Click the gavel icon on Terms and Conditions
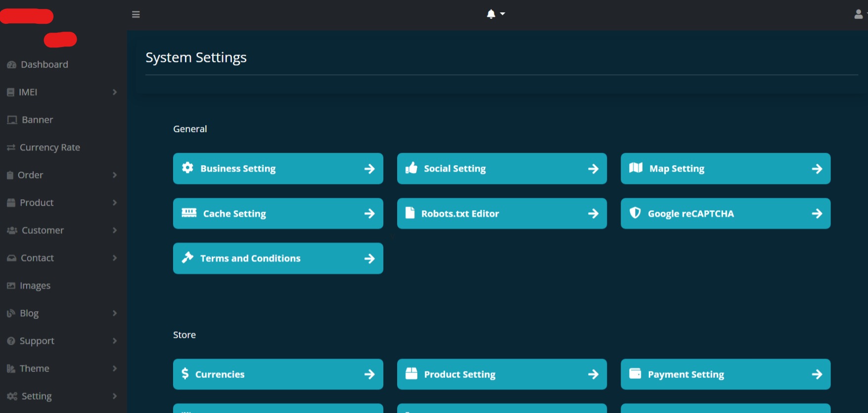868x413 pixels. point(187,257)
